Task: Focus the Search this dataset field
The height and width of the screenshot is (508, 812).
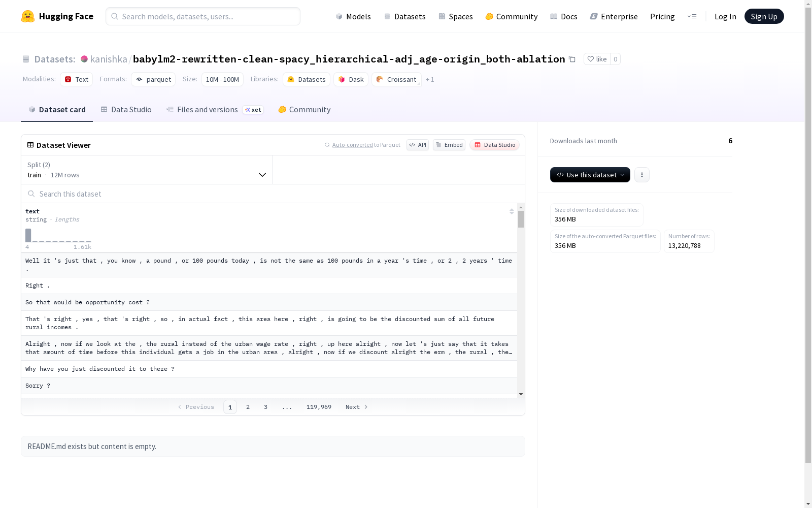Action: [273, 194]
